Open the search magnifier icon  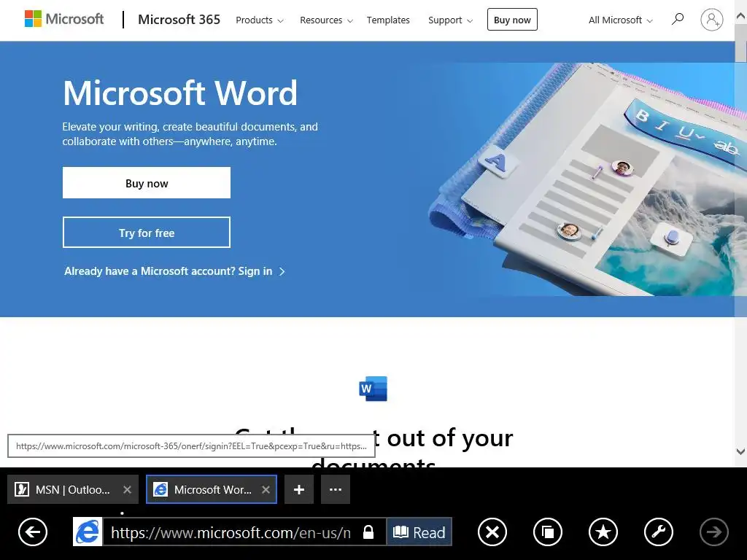point(678,20)
